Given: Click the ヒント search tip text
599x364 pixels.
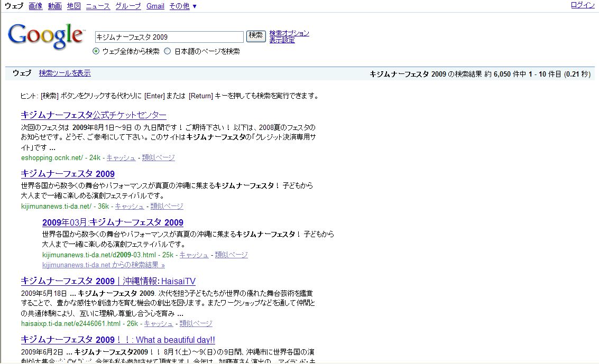Looking at the screenshot, I should (170, 96).
